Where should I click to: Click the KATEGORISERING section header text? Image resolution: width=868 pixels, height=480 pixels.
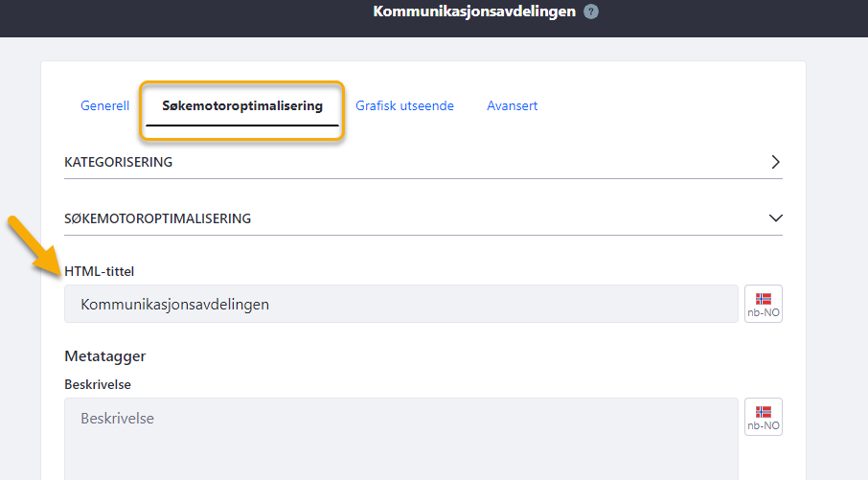(119, 162)
